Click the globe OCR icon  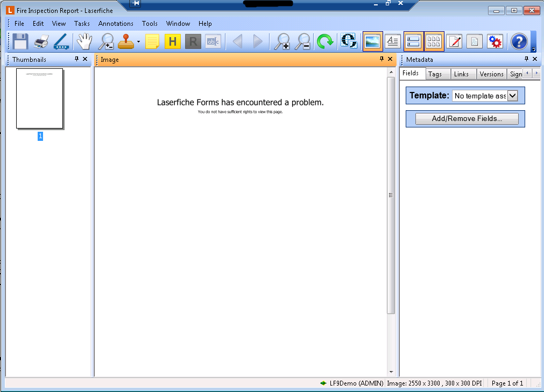point(349,41)
